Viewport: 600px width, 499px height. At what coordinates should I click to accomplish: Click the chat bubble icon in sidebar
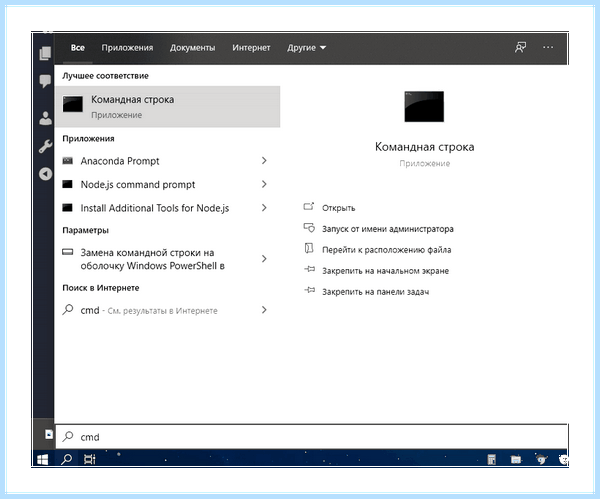click(x=45, y=81)
